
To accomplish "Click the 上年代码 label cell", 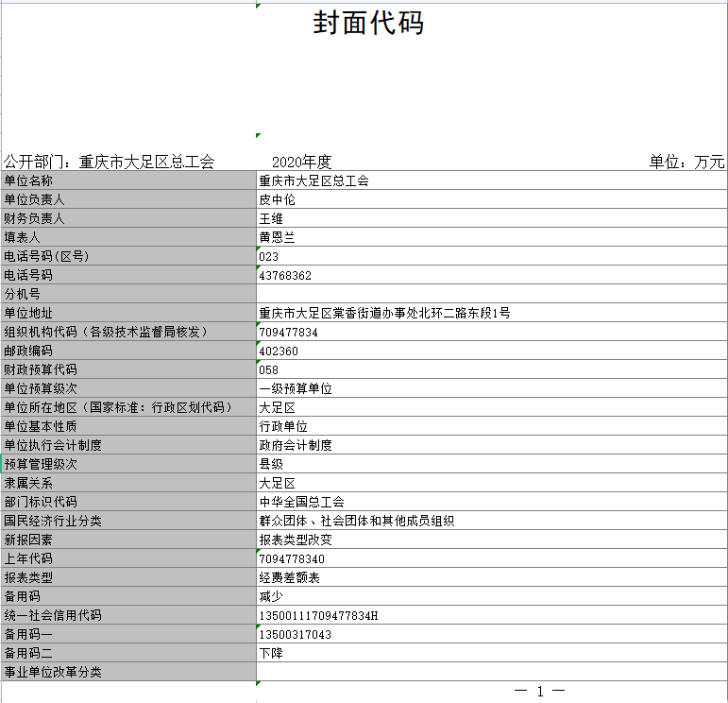I will pos(128,558).
